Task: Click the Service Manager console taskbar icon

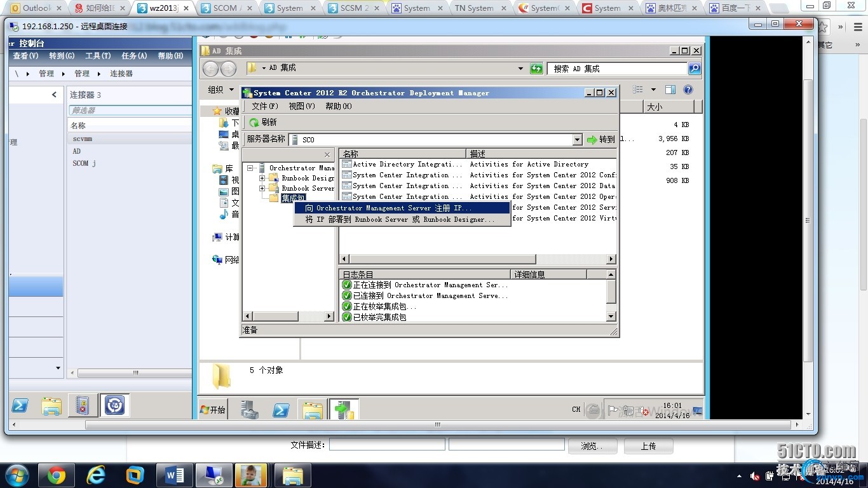Action: pos(115,405)
